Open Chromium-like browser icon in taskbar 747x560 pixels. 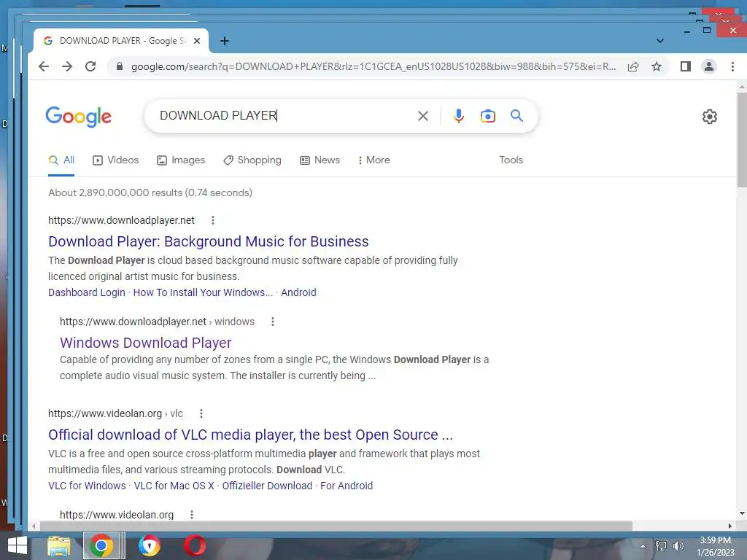click(149, 546)
